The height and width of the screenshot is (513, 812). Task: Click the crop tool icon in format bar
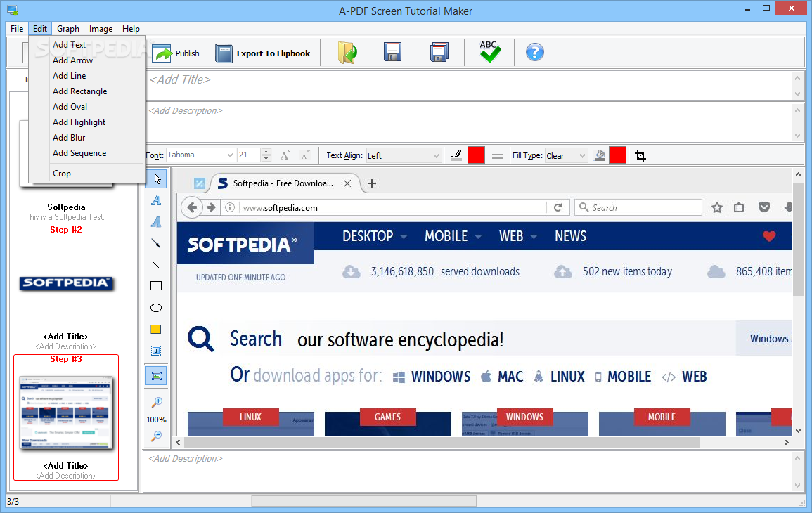click(x=640, y=155)
